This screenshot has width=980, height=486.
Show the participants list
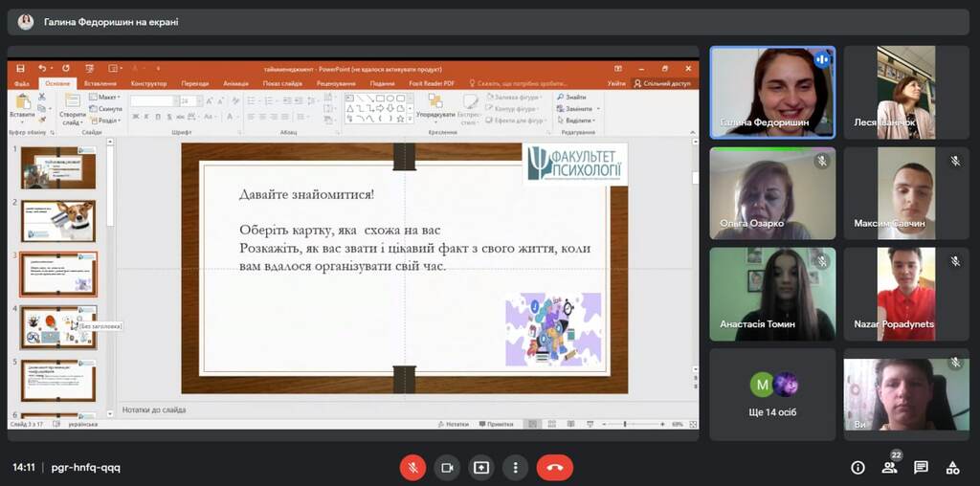(x=889, y=468)
